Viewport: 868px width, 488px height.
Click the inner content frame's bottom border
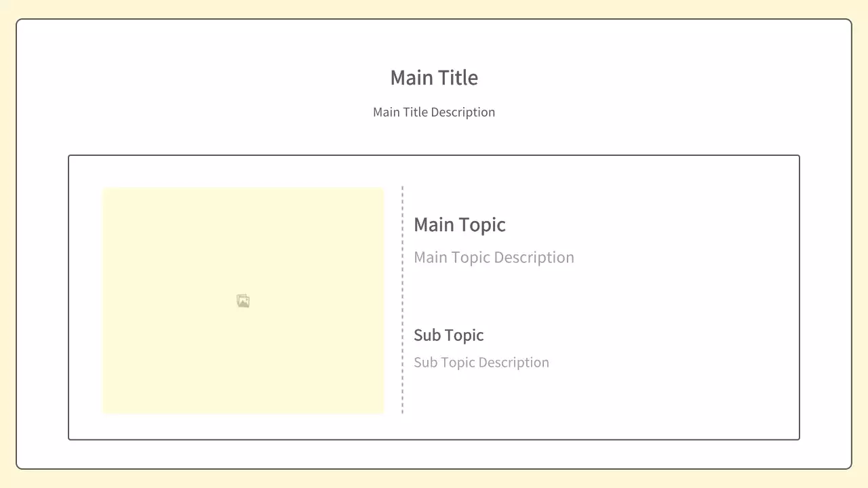[434, 439]
